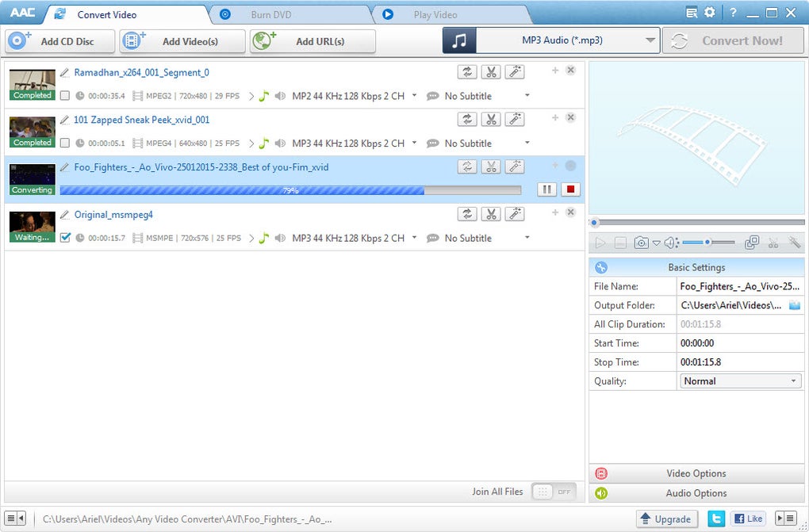Click the scissors clip icon in Ramadhan row
Image resolution: width=809 pixels, height=532 pixels.
(491, 71)
